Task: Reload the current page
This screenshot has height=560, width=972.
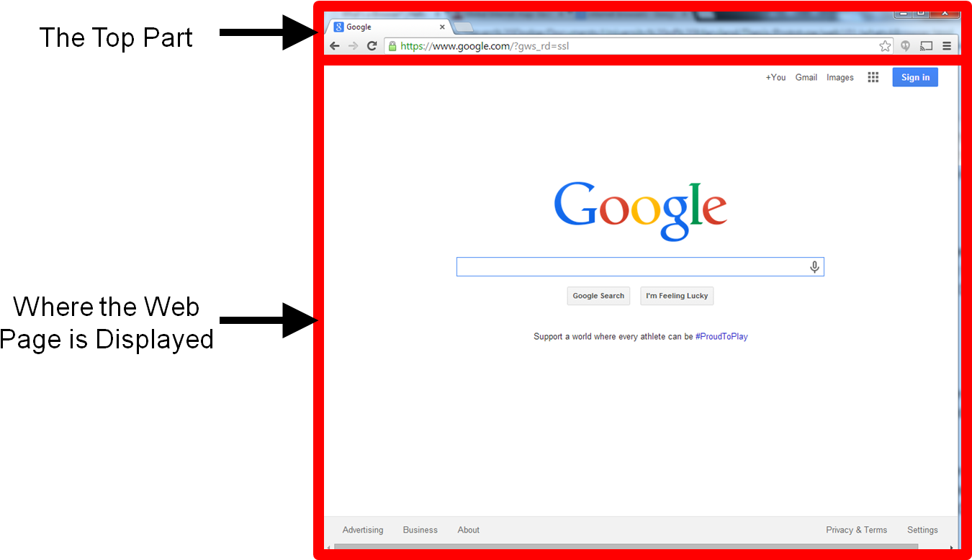Action: click(372, 45)
